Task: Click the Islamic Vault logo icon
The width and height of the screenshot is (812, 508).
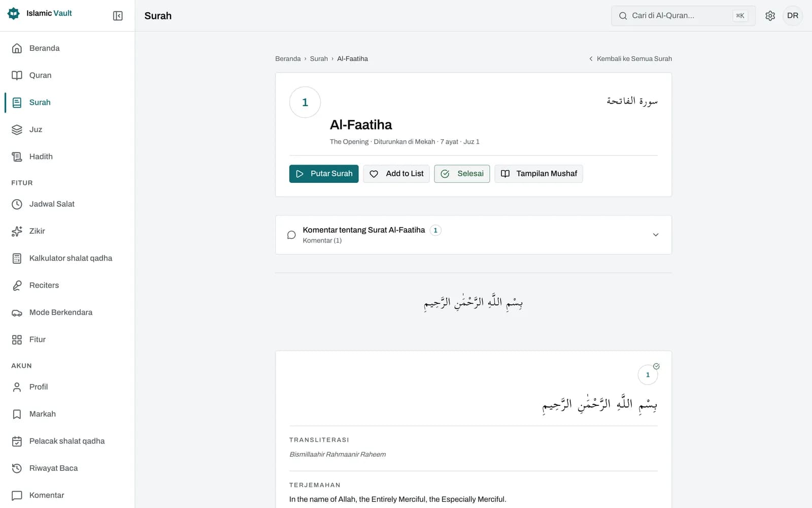Action: click(x=14, y=14)
